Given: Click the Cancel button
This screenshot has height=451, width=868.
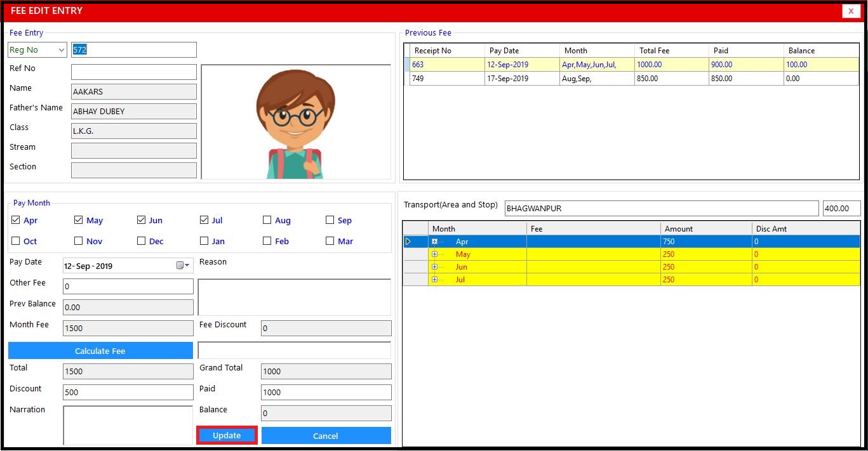Looking at the screenshot, I should pos(326,436).
